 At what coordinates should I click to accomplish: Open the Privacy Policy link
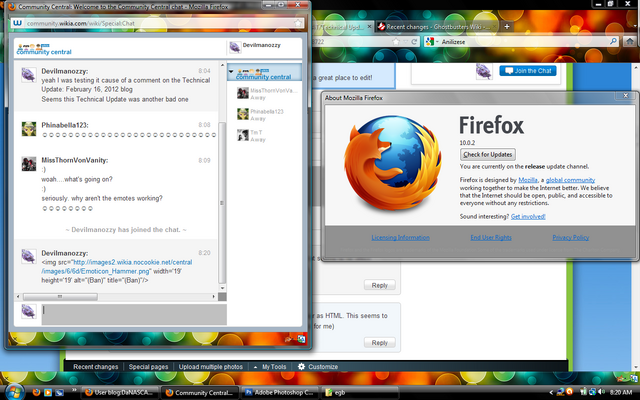570,238
